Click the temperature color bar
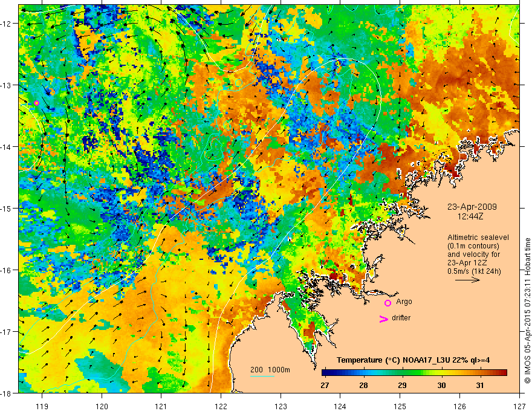The width and height of the screenshot is (532, 411). tap(414, 373)
